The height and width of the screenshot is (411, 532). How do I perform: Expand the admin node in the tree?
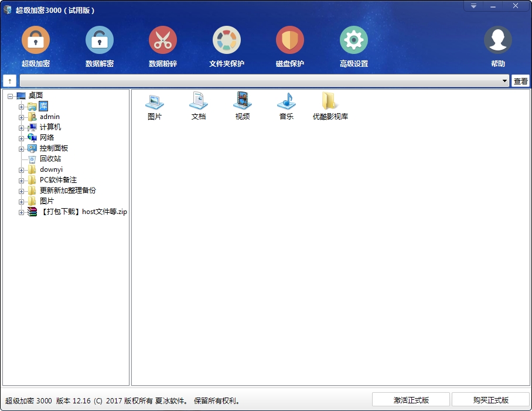tap(21, 117)
